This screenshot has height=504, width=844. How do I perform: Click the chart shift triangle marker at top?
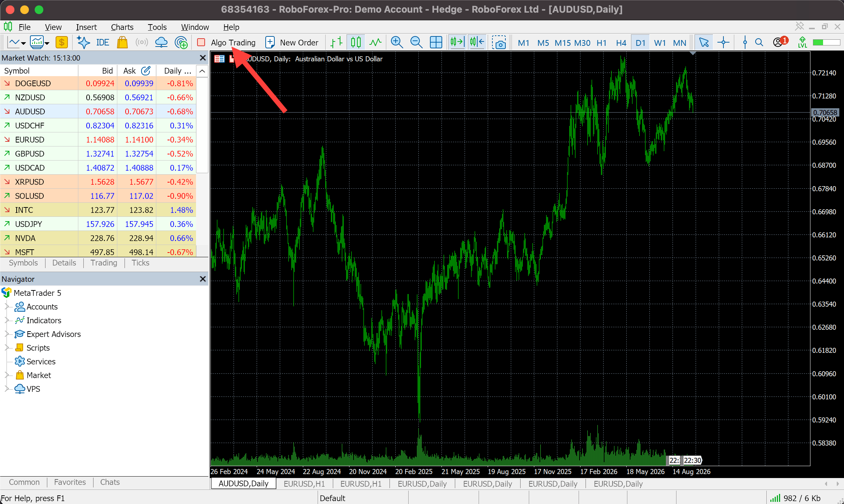tap(693, 54)
